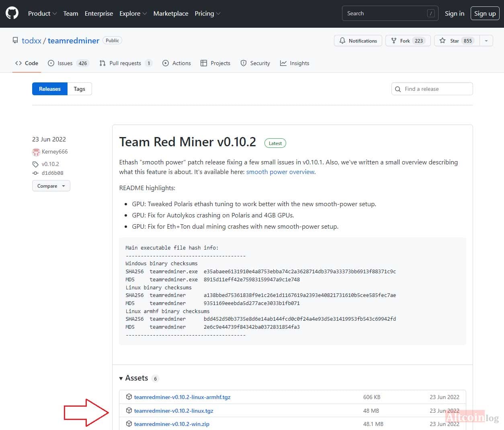Open the Team Red Miner v0.10.2 title
This screenshot has height=430, width=504.
188,142
